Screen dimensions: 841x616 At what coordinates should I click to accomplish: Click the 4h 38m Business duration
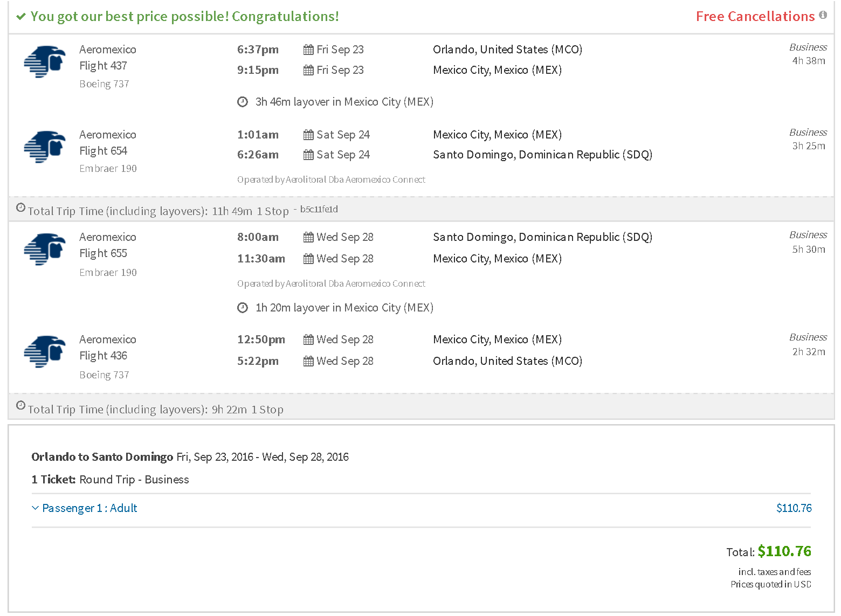(x=808, y=61)
